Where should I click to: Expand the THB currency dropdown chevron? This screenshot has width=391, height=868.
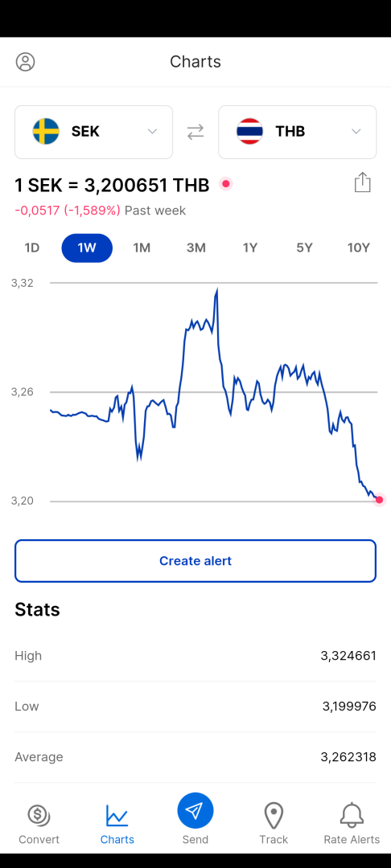[x=356, y=132]
